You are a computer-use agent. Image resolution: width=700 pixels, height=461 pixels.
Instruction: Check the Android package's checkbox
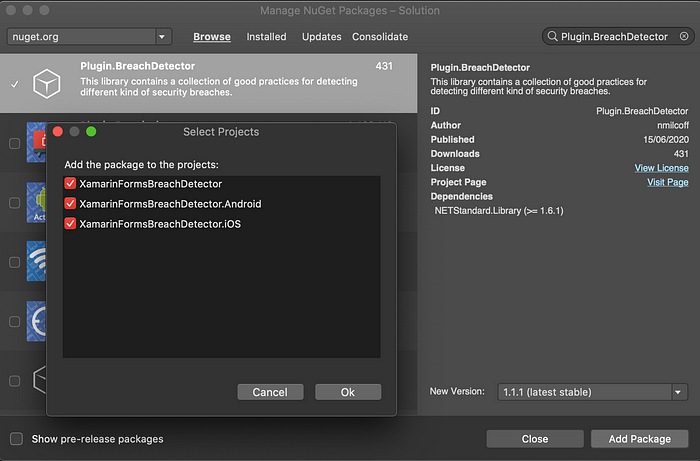click(x=15, y=203)
